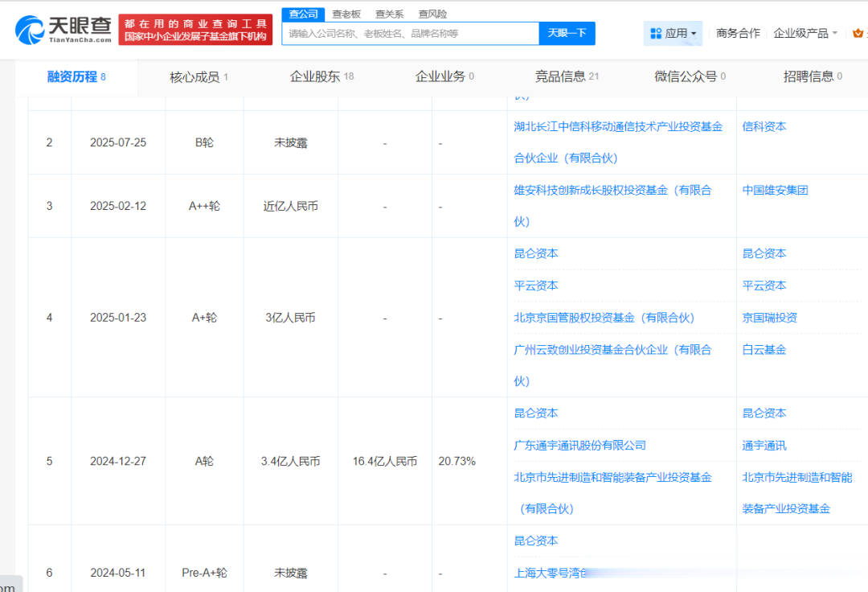Select the 查老板 search tab
This screenshot has height=592, width=868.
pos(346,14)
